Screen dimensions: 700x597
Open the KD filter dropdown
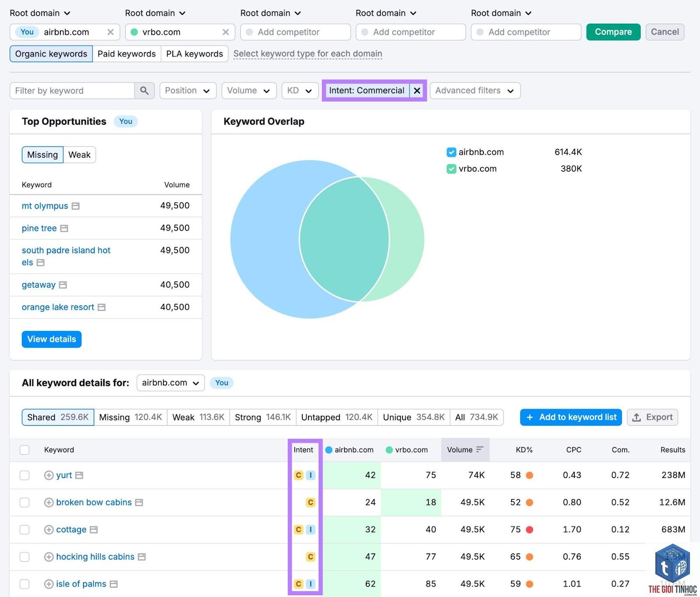(x=300, y=91)
